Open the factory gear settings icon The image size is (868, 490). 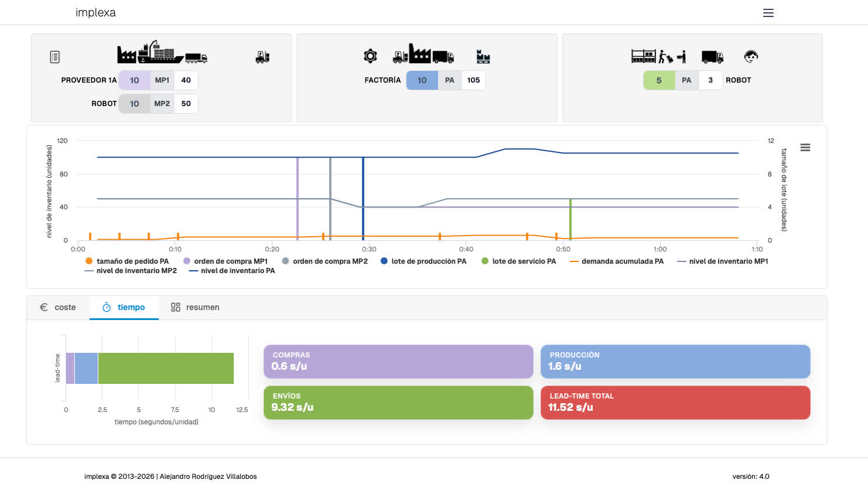(370, 56)
